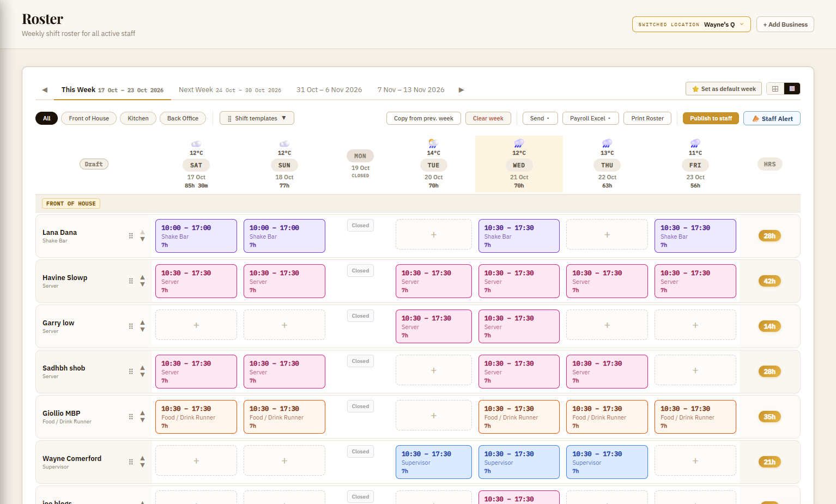This screenshot has height=504, width=836.
Task: Move Havine Slowp down one row
Action: click(x=142, y=284)
